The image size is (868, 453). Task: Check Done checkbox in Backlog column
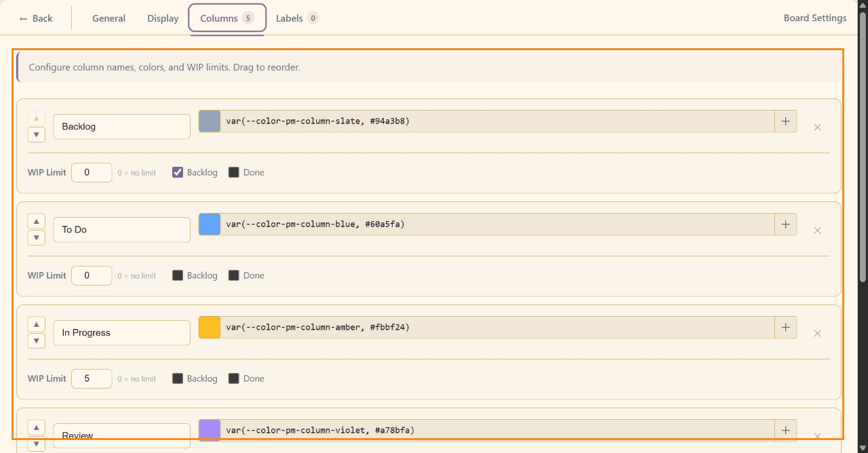(234, 172)
